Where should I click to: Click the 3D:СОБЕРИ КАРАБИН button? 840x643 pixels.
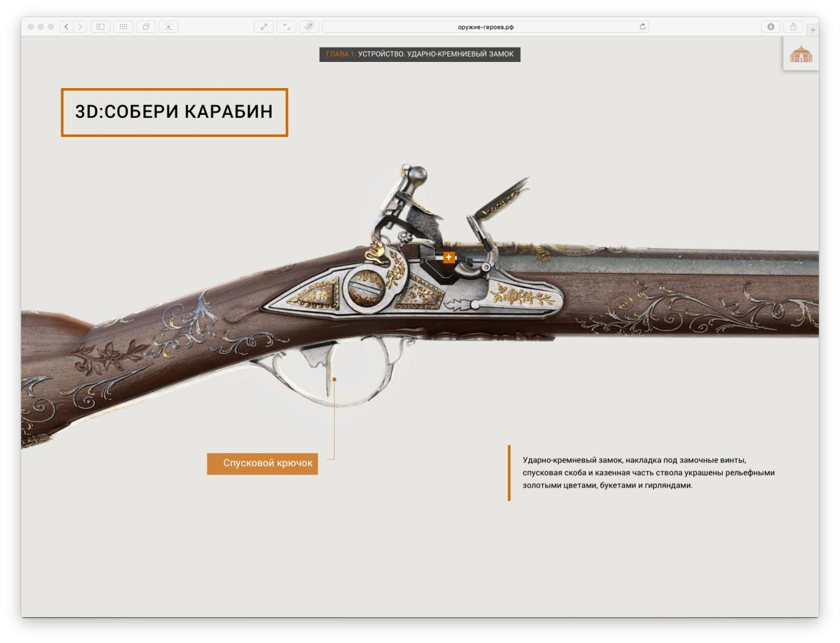pos(174,112)
